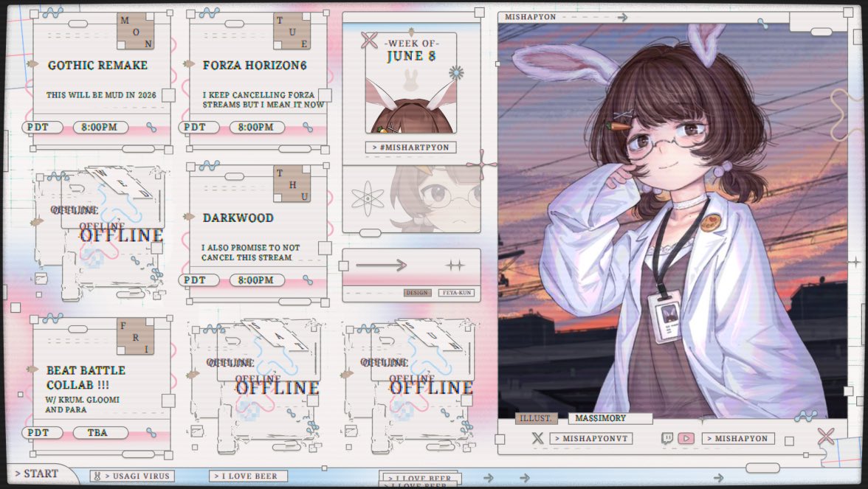Viewport: 868px width, 489px height.
Task: Click the red X icon below the illustration
Action: pyautogui.click(x=826, y=436)
